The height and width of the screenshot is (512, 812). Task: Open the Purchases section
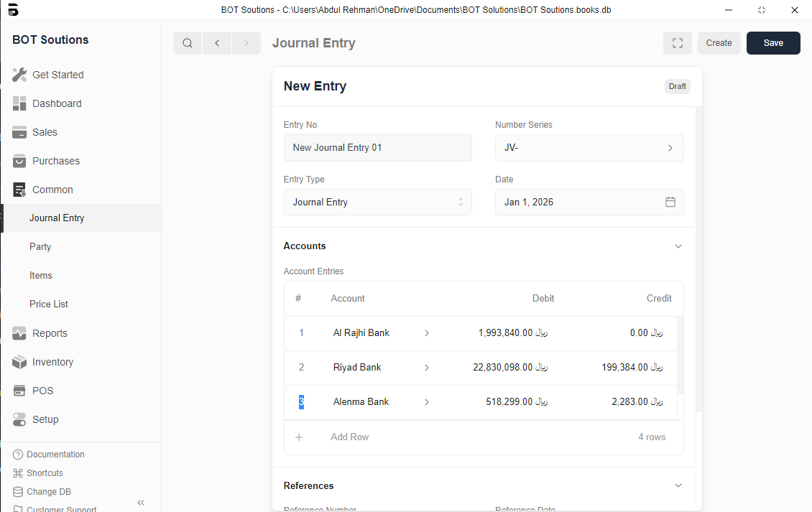(55, 161)
